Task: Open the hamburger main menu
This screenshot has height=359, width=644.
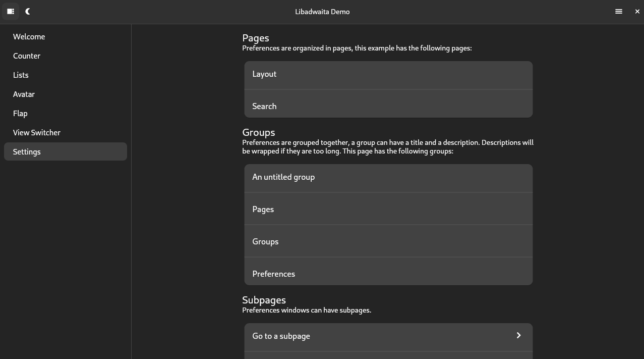Action: coord(619,11)
